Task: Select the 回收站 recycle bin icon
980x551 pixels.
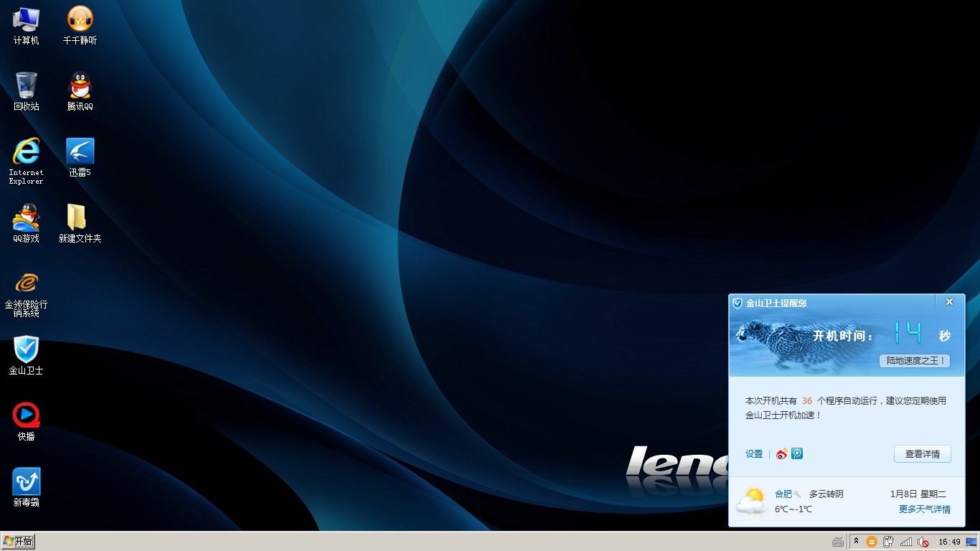Action: [27, 92]
